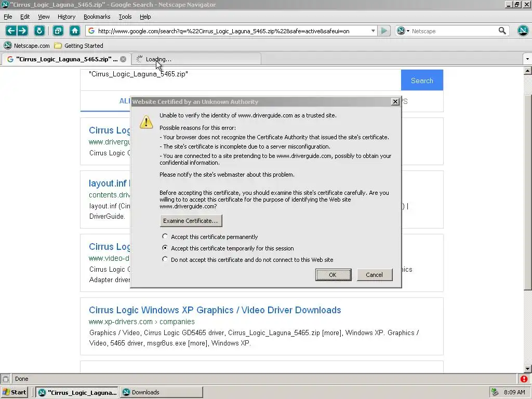
Task: Open the Help menu
Action: click(145, 17)
